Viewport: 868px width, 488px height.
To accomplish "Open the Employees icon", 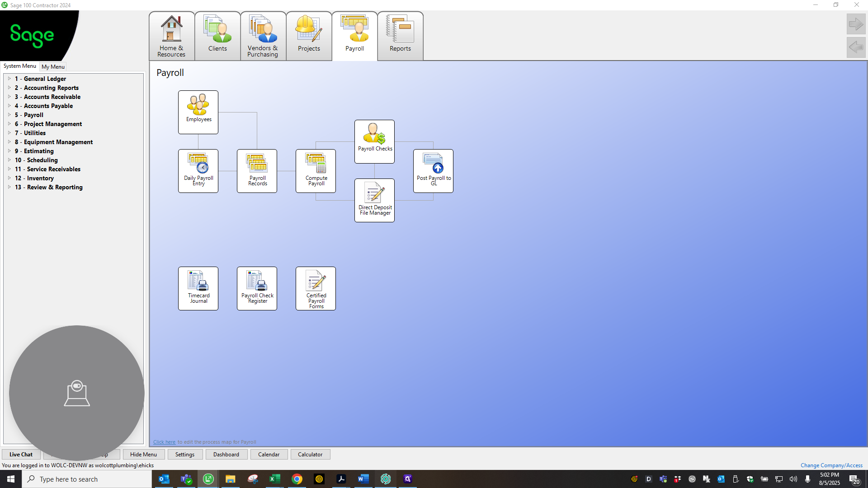I will pos(198,112).
